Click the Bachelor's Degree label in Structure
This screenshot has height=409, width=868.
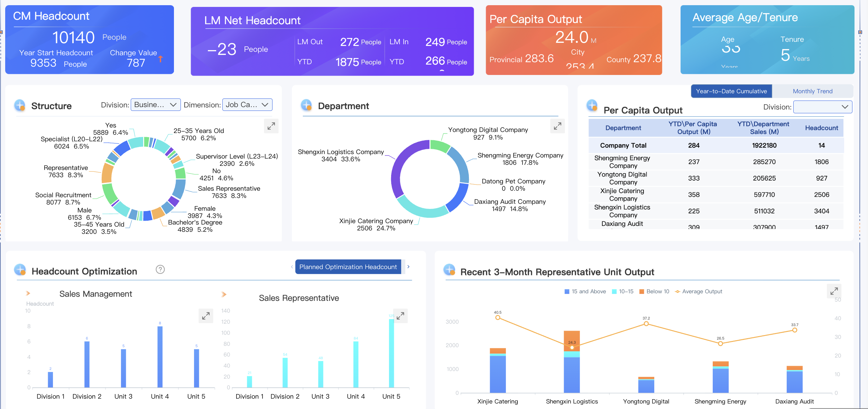tap(195, 226)
